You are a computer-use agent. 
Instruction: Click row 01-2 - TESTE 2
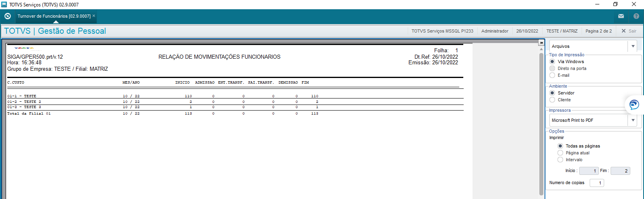[x=163, y=102]
